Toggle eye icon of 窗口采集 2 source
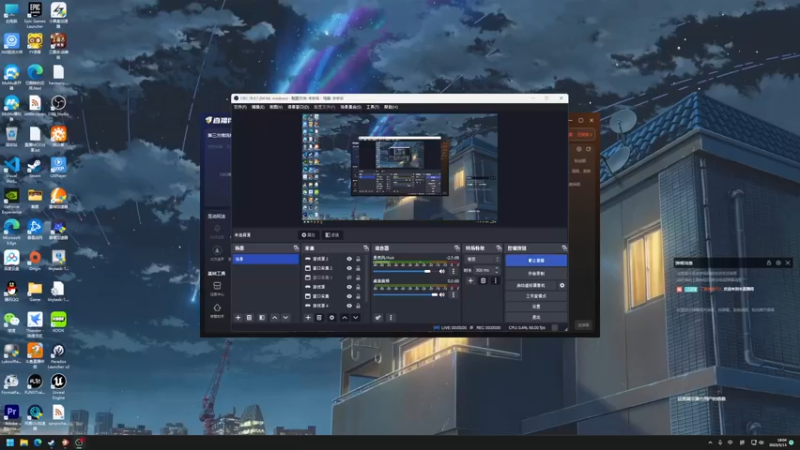800x450 pixels. point(349,268)
